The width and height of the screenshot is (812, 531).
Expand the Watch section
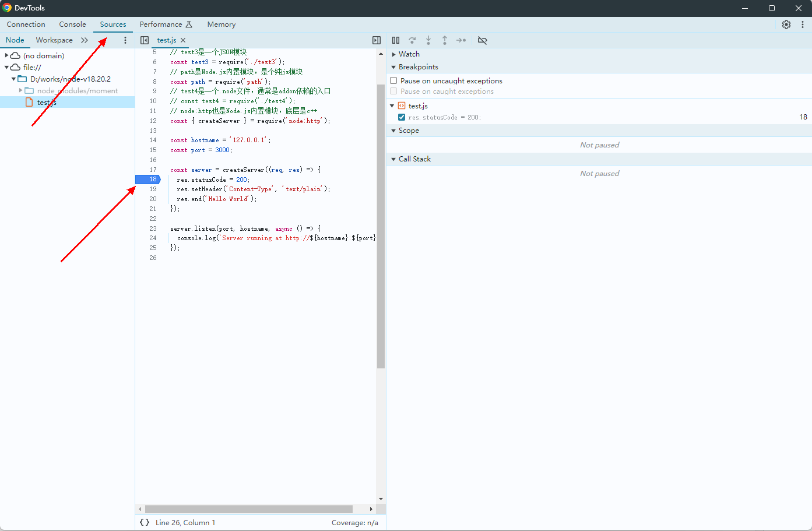[x=394, y=54]
